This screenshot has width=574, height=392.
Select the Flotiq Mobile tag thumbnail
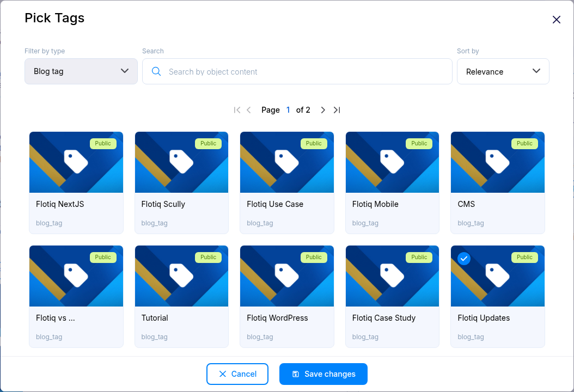[x=392, y=162]
